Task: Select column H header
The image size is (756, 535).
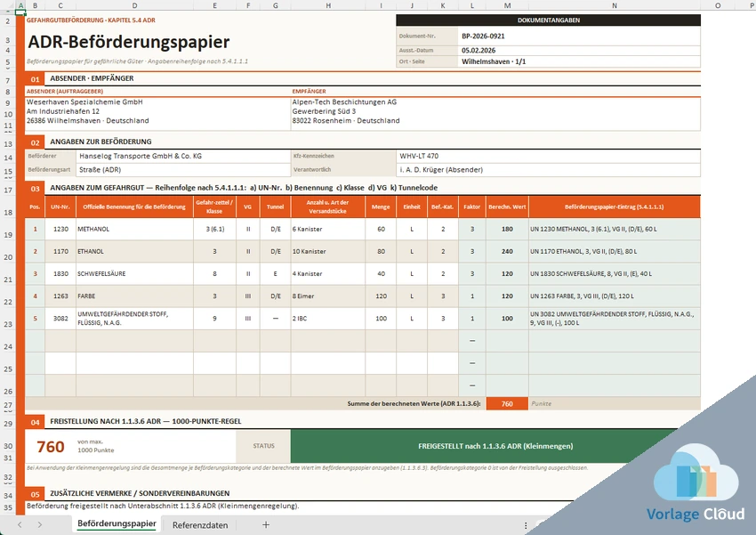Action: point(328,5)
